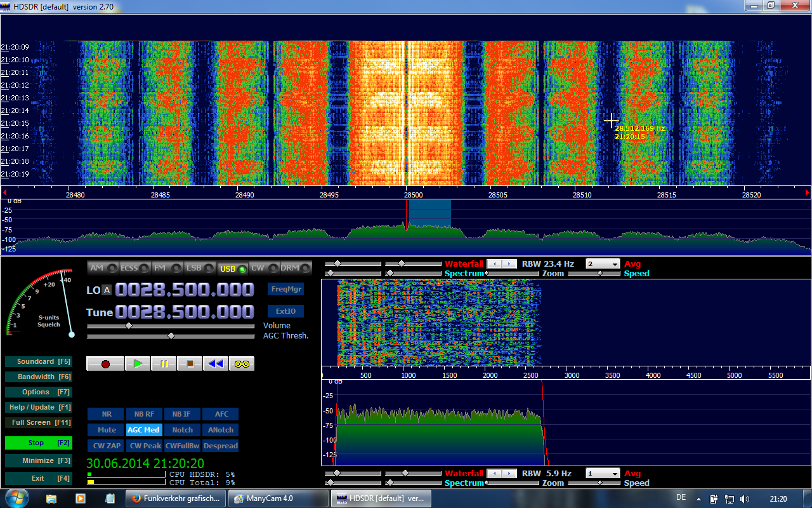Toggle the Loop playback tape icon
Screen dimensions: 812x508
(x=242, y=364)
